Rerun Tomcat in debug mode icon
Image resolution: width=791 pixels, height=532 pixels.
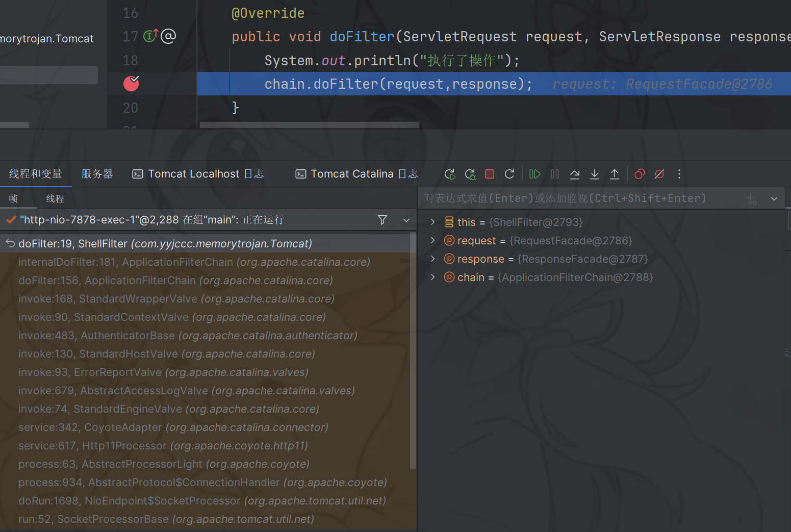[450, 174]
